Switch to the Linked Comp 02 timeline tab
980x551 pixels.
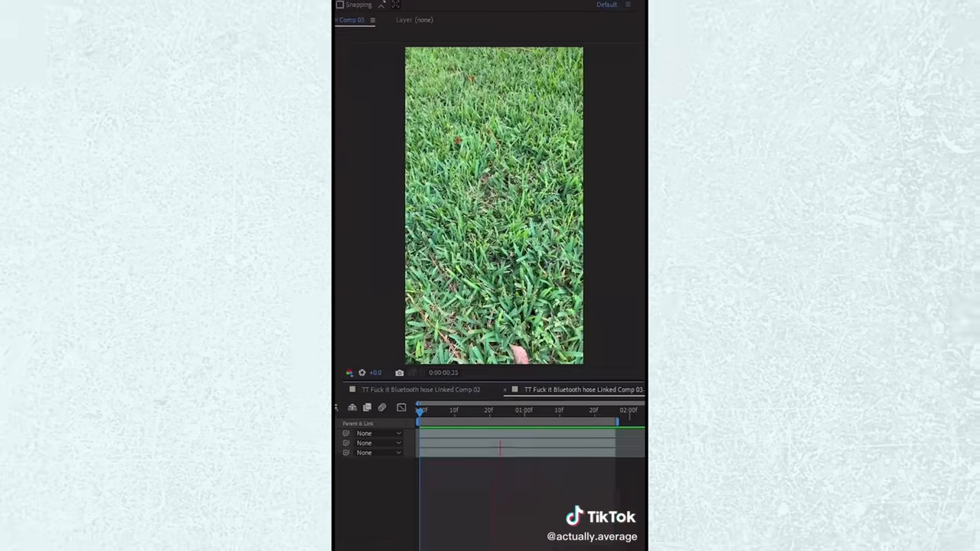pyautogui.click(x=420, y=389)
